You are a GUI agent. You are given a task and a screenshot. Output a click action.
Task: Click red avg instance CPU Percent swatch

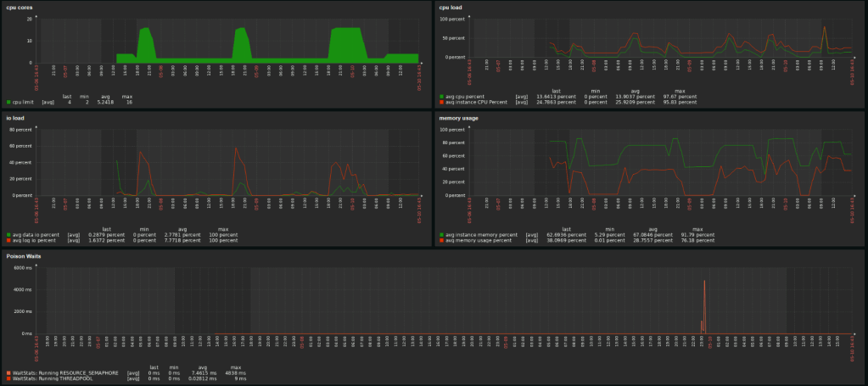click(x=442, y=102)
